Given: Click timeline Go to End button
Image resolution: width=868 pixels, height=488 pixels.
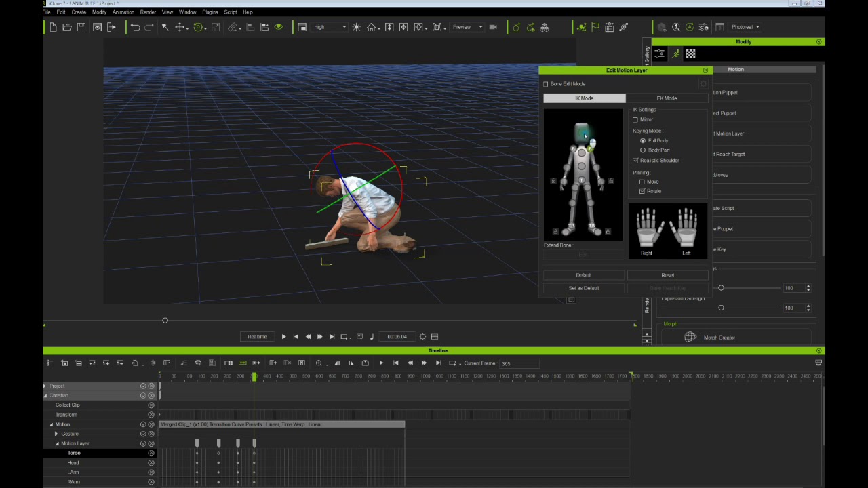Looking at the screenshot, I should [438, 363].
